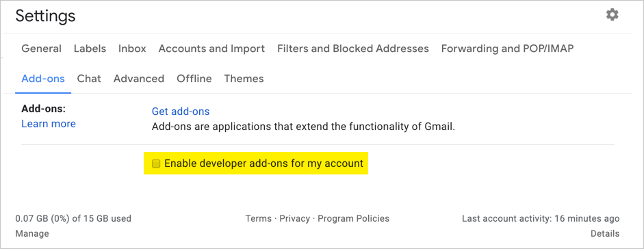Go to the Inbox settings tab

pyautogui.click(x=132, y=49)
